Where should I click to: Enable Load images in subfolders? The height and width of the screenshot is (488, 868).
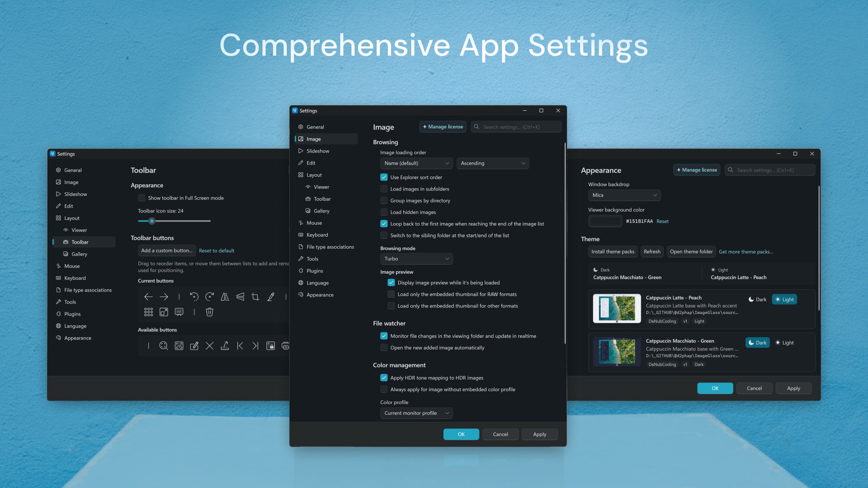click(x=384, y=189)
